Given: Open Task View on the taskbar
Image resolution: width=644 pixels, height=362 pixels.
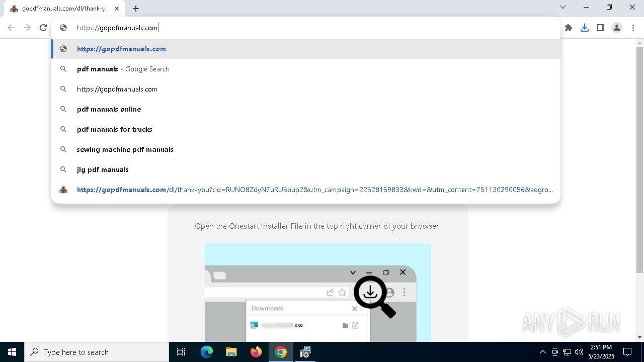Looking at the screenshot, I should tap(181, 352).
